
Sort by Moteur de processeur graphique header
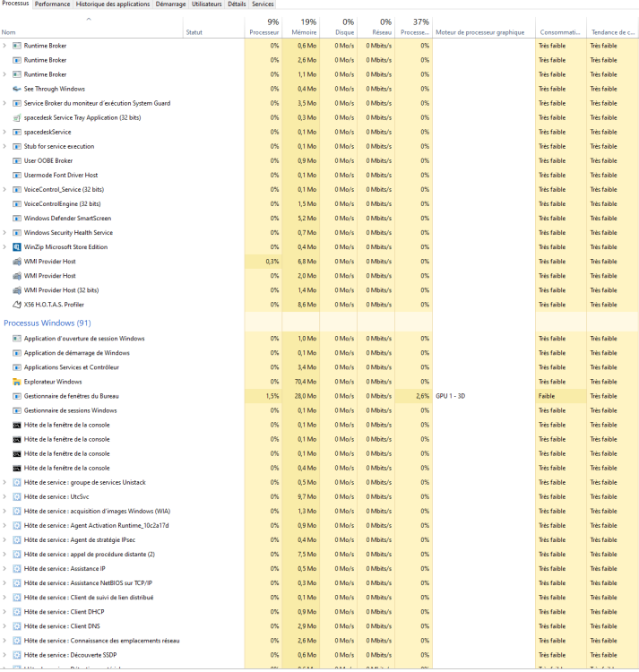(x=484, y=27)
